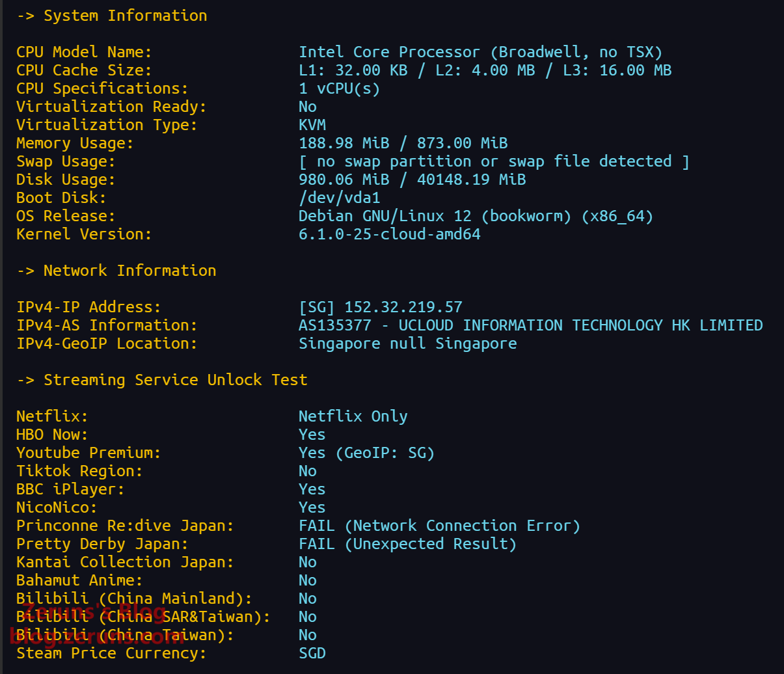The width and height of the screenshot is (784, 674).
Task: Click the kernel version 6.1.0-25-cloud-amd64
Action: [x=389, y=234]
